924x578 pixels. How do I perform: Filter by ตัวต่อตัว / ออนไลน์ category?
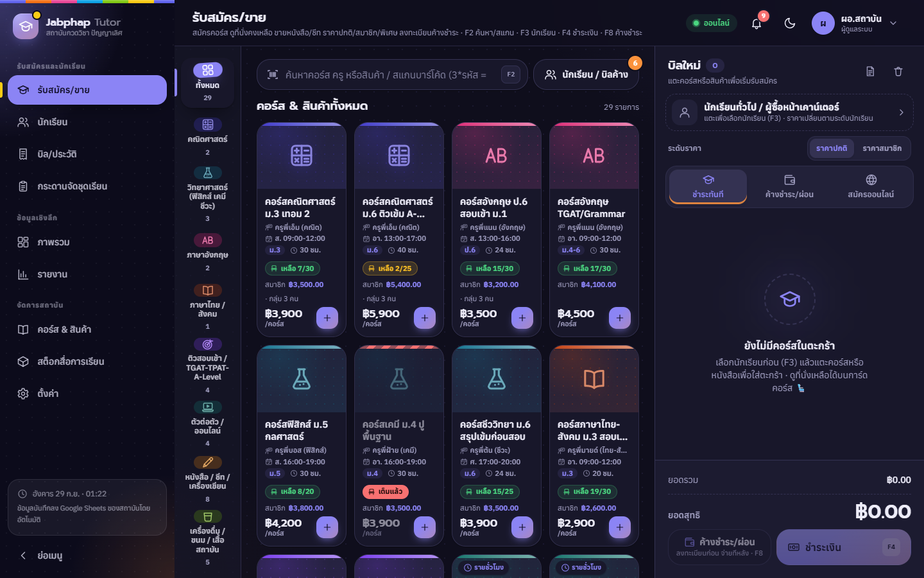[207, 425]
